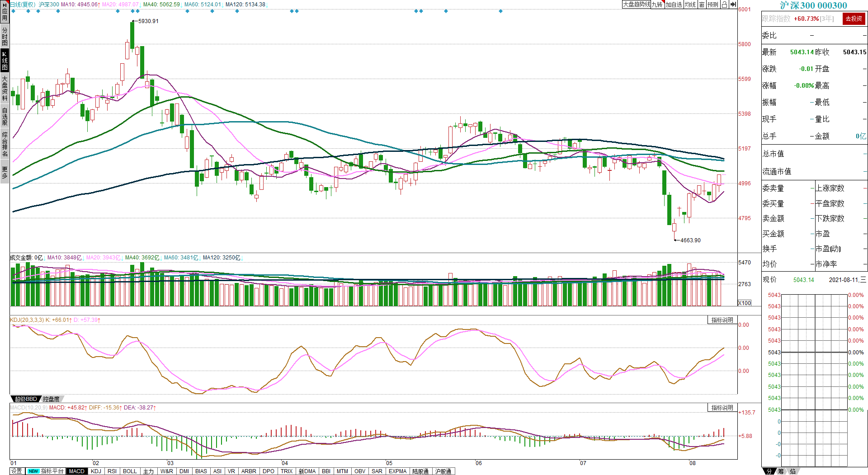Select the DMI indicator tab

(x=184, y=471)
